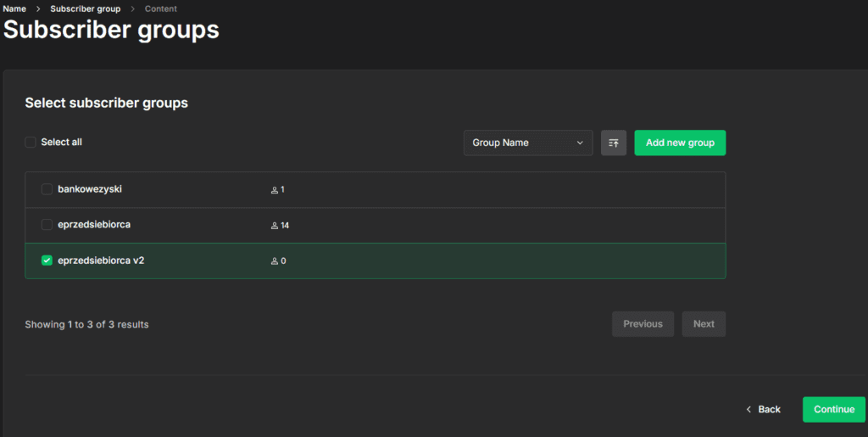Jump to the Content breadcrumb step
Screen dimensions: 868x437
163,8
